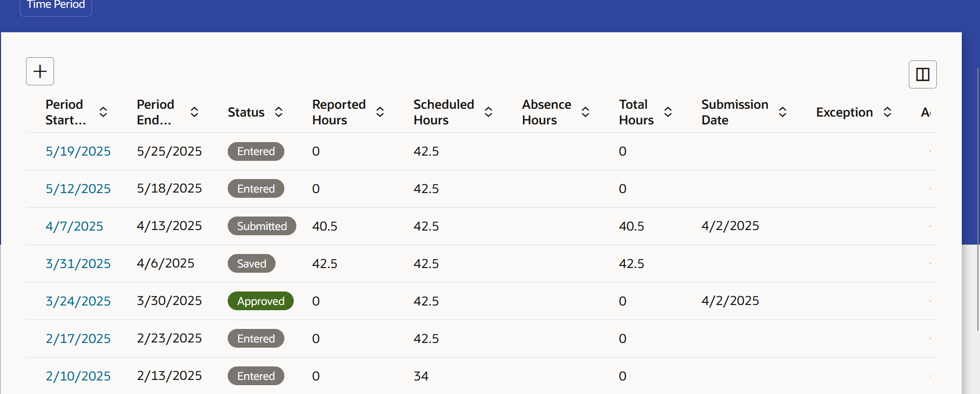Click the Status column header label
Viewport: 980px width, 394px height.
(246, 112)
